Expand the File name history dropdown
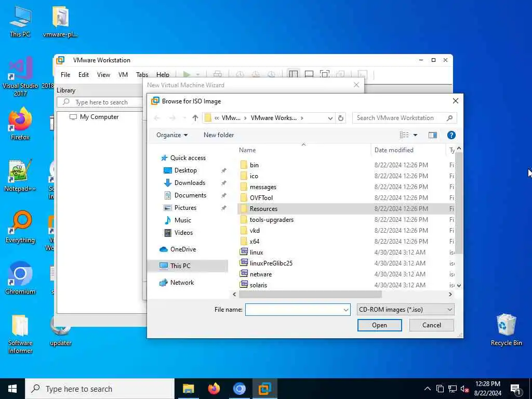Screen dimensions: 532x399 [x=345, y=310]
